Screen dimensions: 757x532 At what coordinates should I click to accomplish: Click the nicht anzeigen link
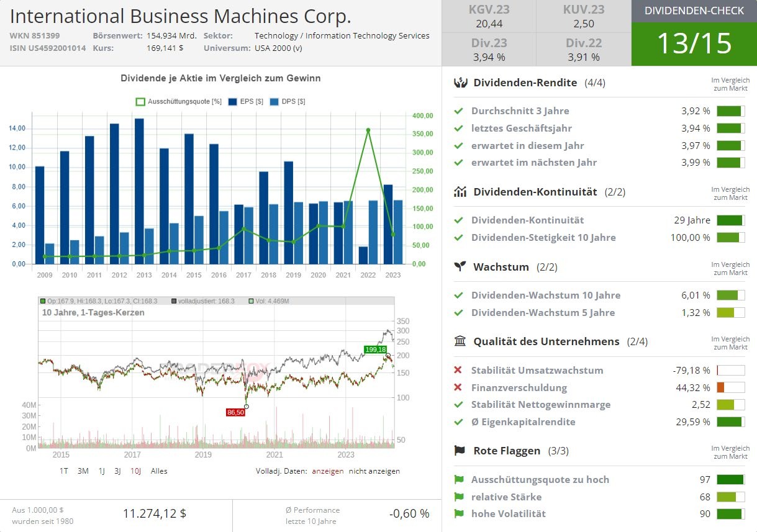coord(374,471)
